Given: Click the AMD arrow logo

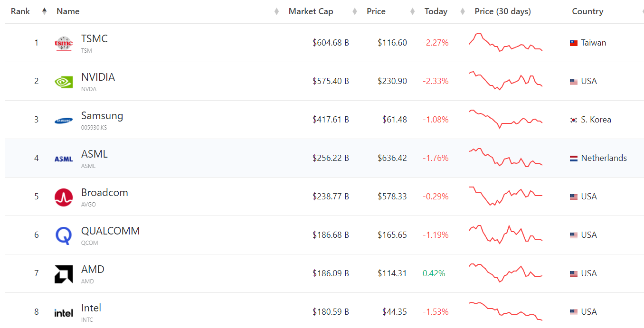Looking at the screenshot, I should 63,274.
